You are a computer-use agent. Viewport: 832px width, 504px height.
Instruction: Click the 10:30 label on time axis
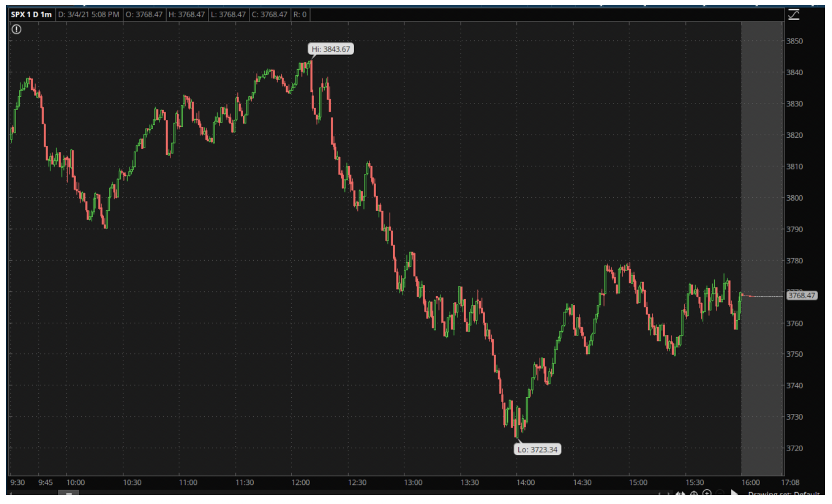point(132,482)
